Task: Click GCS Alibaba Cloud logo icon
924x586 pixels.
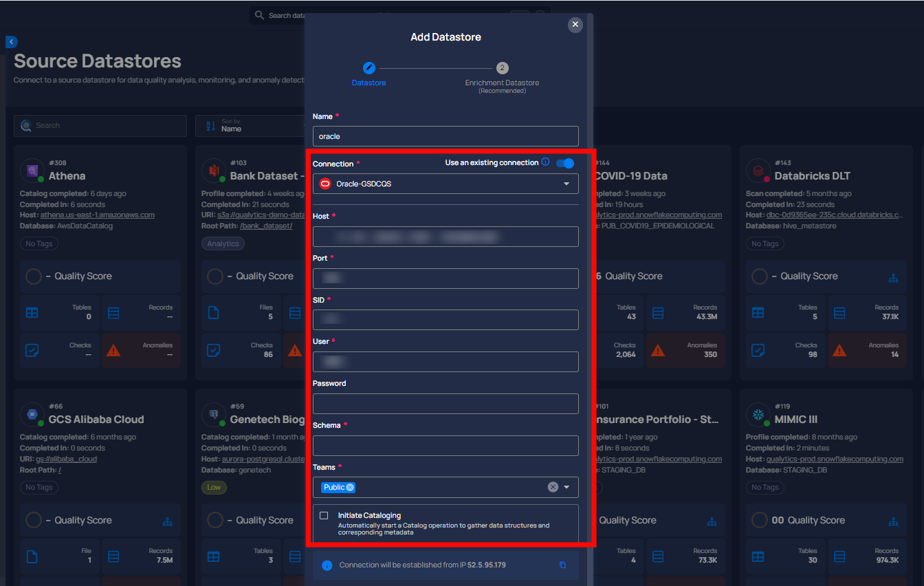Action: (x=32, y=414)
